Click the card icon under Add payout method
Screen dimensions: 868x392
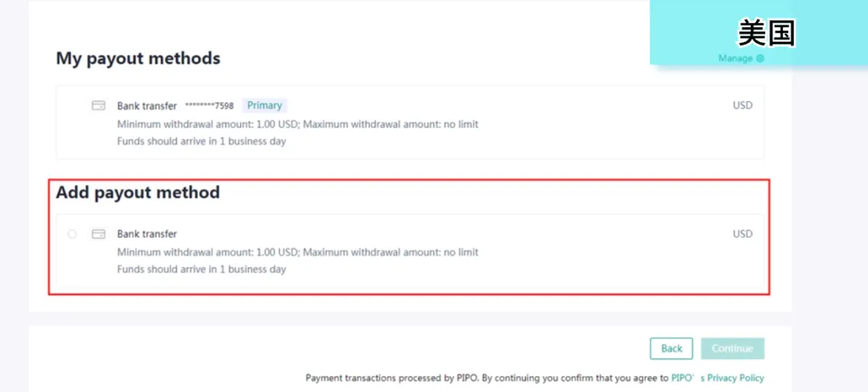[x=99, y=234]
